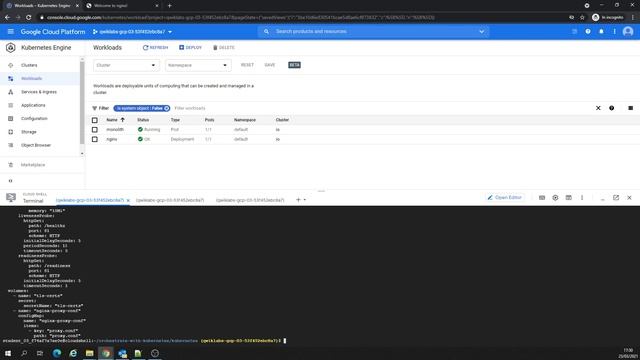This screenshot has width=640, height=360.
Task: Go to Applications in the sidebar
Action: tap(33, 105)
